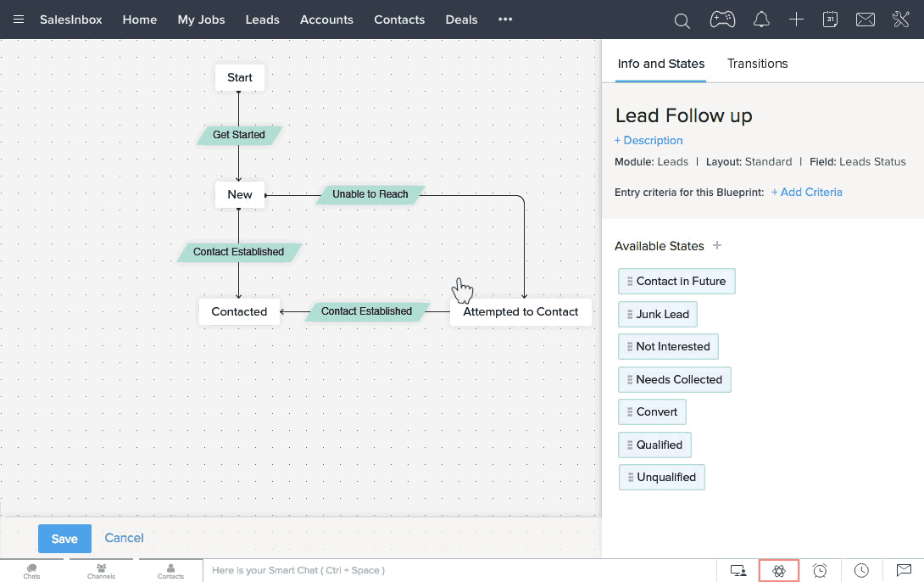Click the Add Criteria link
Viewport: 924px width, 582px height.
[806, 193]
